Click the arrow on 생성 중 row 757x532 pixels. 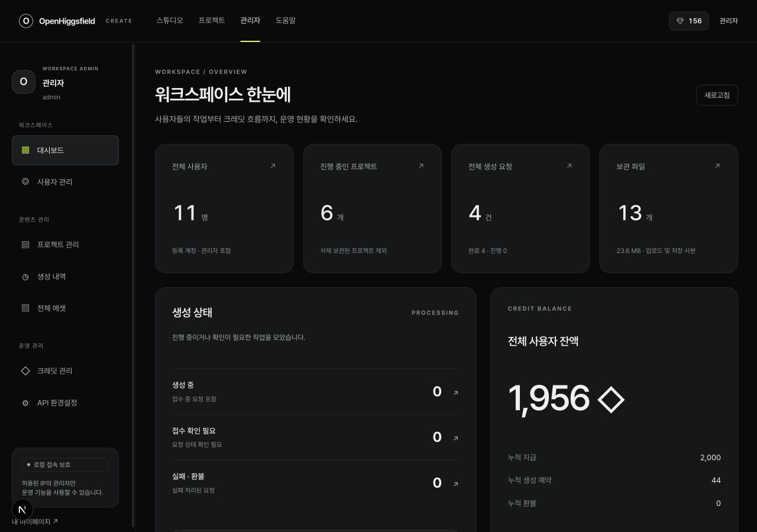pos(455,392)
